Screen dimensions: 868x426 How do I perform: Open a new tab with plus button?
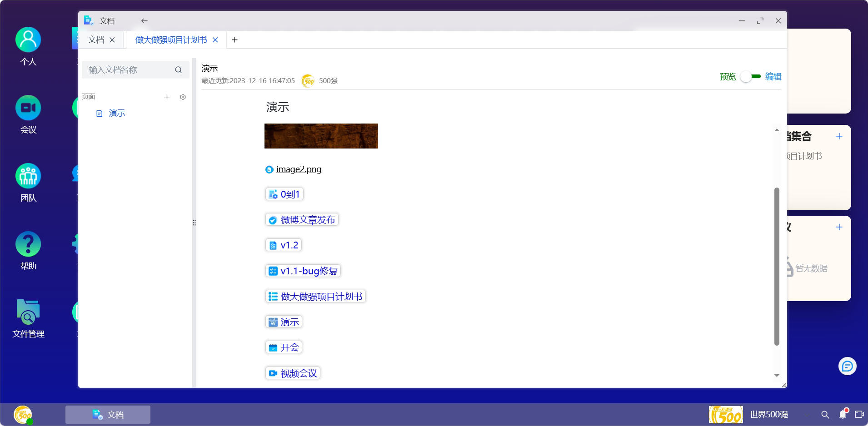point(234,40)
